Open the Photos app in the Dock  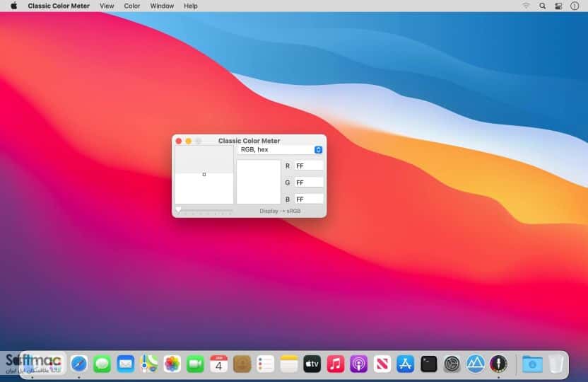(172, 364)
